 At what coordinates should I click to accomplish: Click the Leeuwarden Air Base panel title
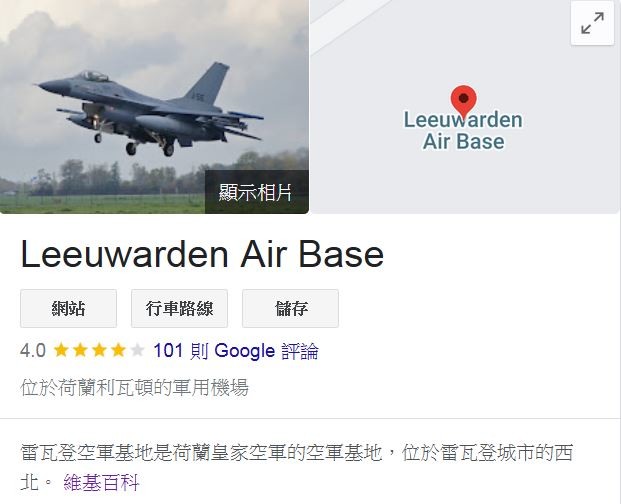pyautogui.click(x=202, y=254)
